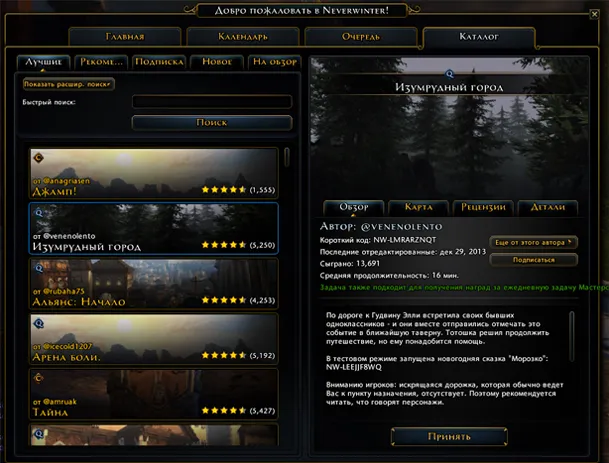Select the Изумрудный город quest card
Screen dimensions: 609x463
coord(154,228)
